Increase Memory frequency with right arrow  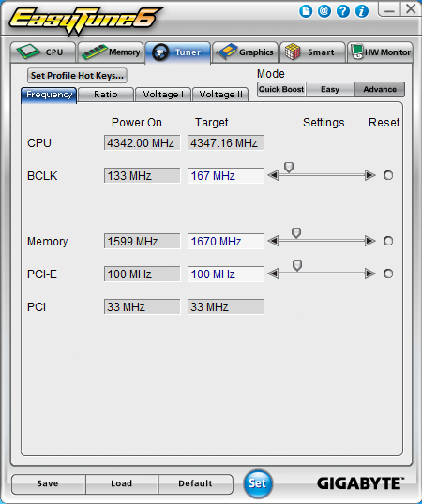click(370, 241)
